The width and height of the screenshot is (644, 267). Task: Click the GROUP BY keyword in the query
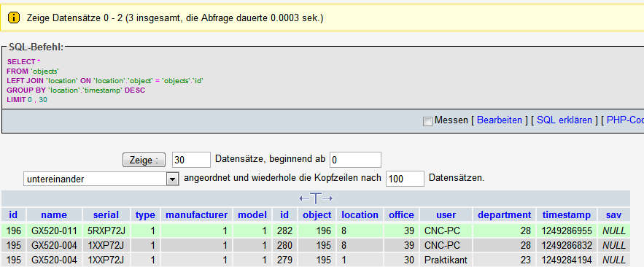(x=26, y=90)
